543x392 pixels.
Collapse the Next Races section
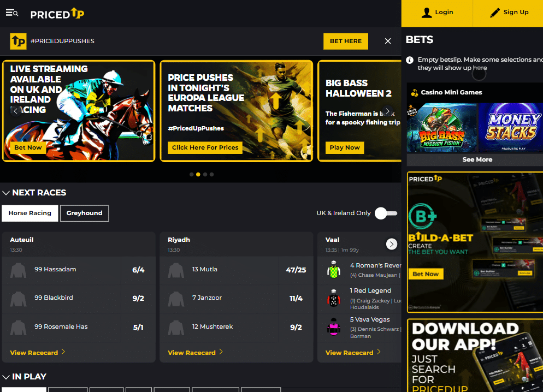pos(6,193)
